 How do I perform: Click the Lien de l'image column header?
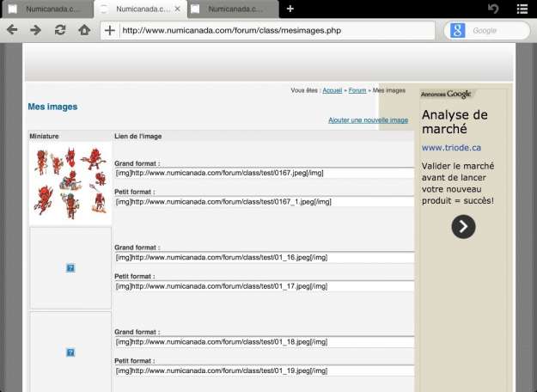tap(137, 136)
